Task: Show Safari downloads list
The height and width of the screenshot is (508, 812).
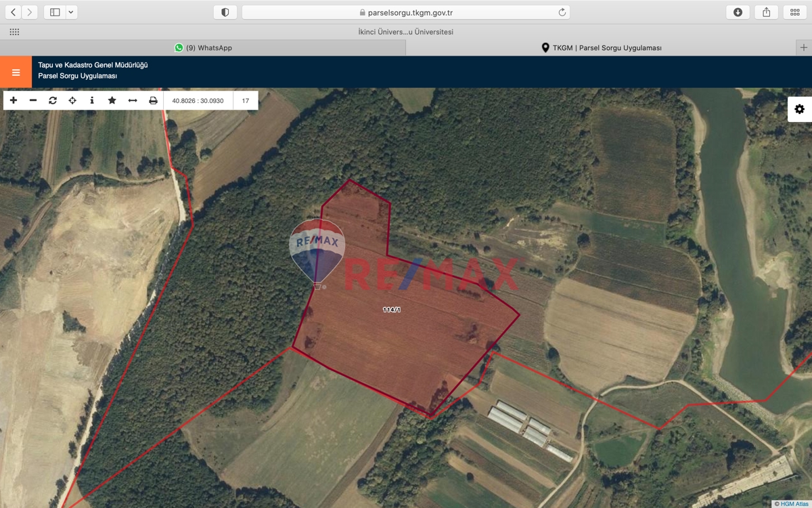Action: 738,12
